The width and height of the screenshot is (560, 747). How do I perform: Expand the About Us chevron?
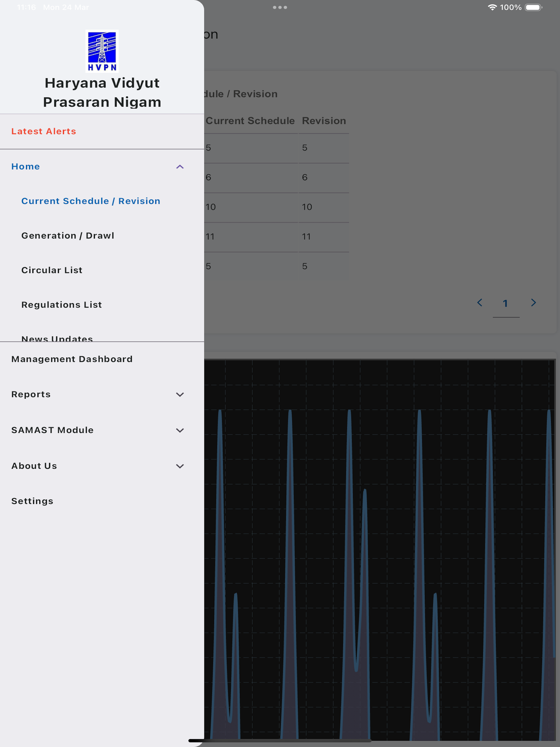click(180, 466)
